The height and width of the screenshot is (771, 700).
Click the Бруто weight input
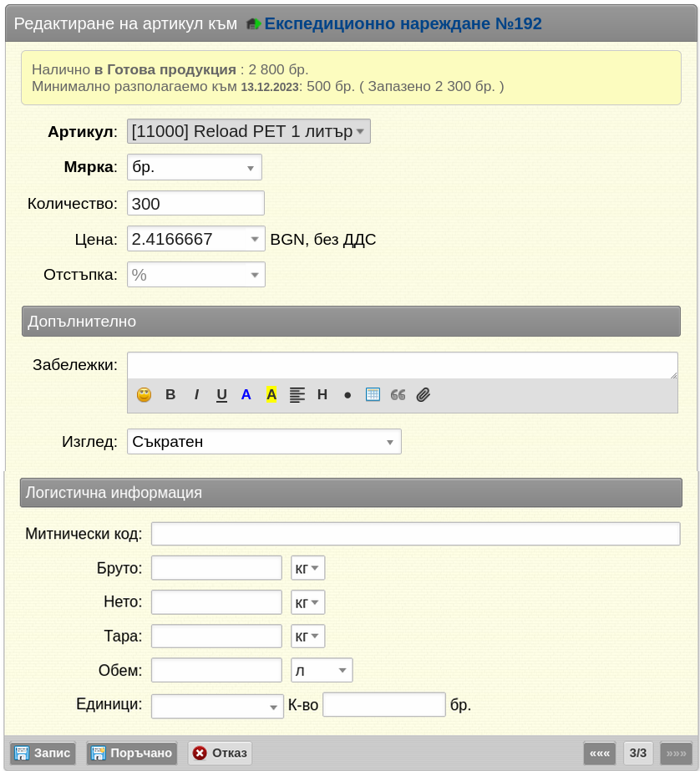tap(216, 568)
